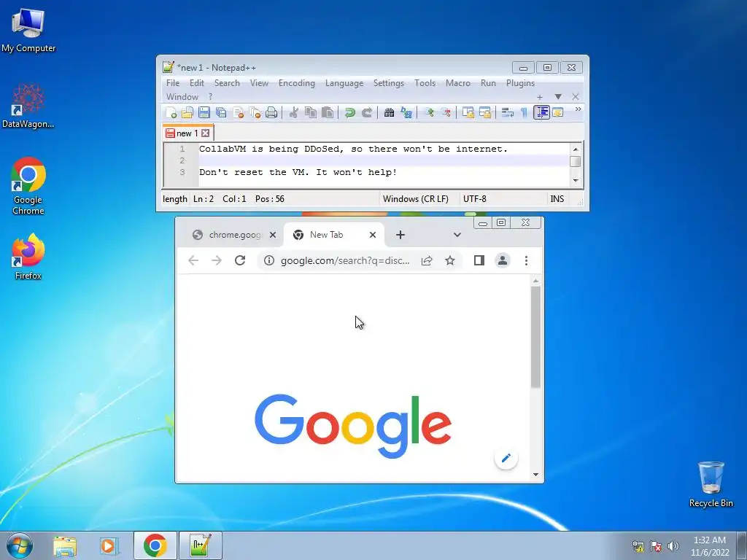Cut selection with the scissors icon
The height and width of the screenshot is (560, 747).
coord(293,112)
